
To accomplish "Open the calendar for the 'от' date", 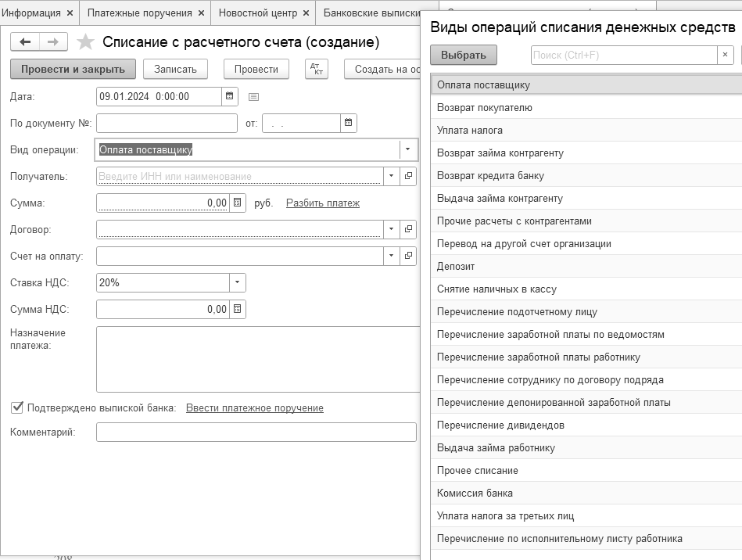I will pos(348,123).
